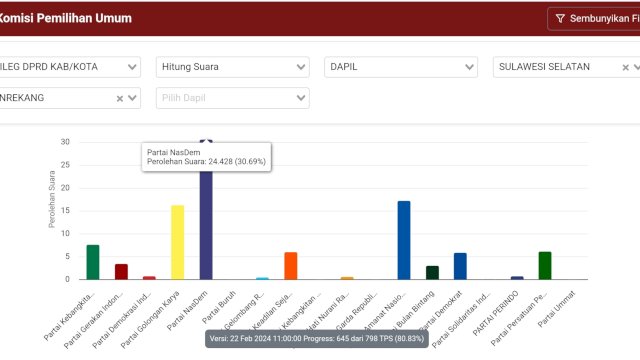
Task: Select the green Partai Kebangkitan Bangsa bar
Action: tap(93, 262)
